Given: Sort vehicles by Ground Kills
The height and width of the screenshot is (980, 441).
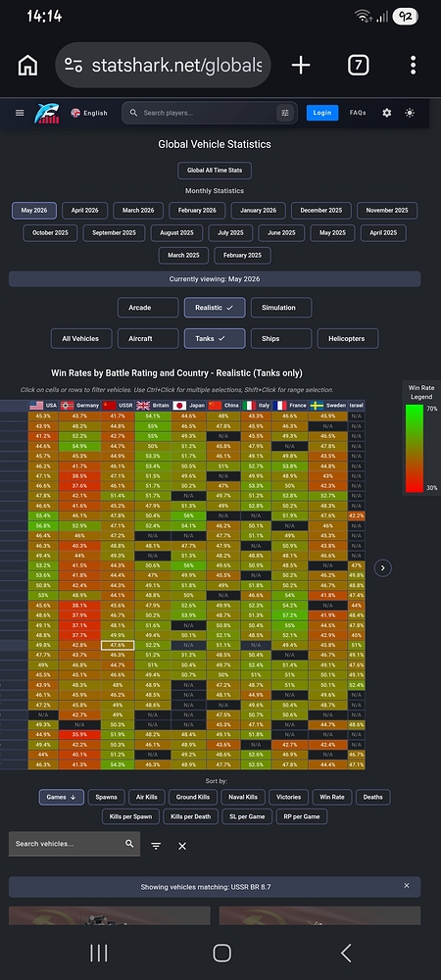Looking at the screenshot, I should pyautogui.click(x=193, y=798).
